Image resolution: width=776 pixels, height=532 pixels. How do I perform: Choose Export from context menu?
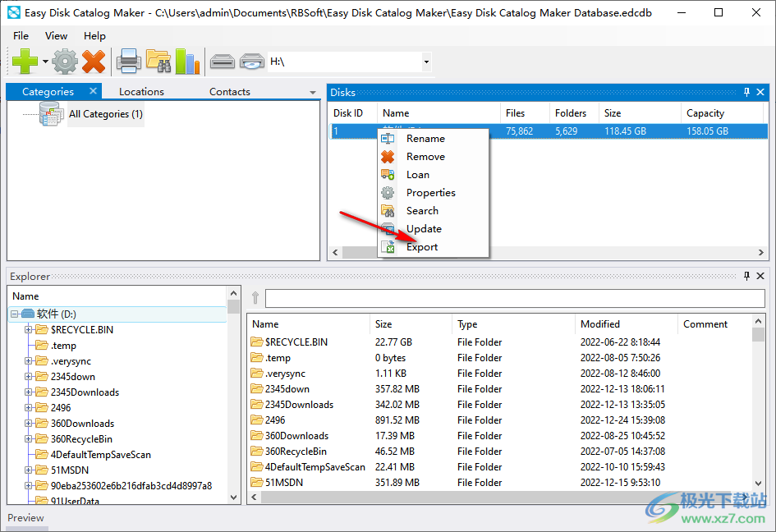click(x=433, y=247)
